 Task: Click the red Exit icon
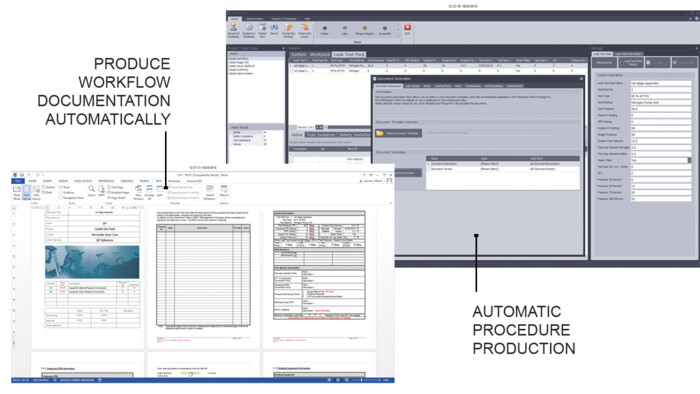[407, 29]
